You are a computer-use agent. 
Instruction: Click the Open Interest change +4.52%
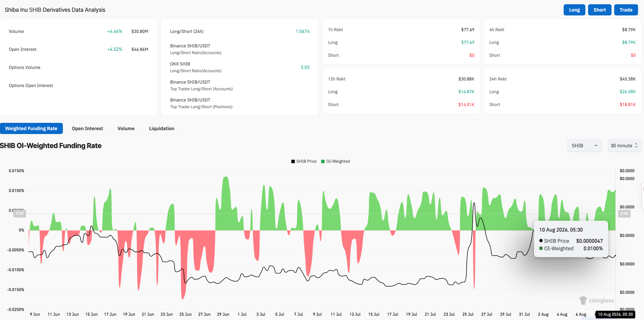coord(115,49)
